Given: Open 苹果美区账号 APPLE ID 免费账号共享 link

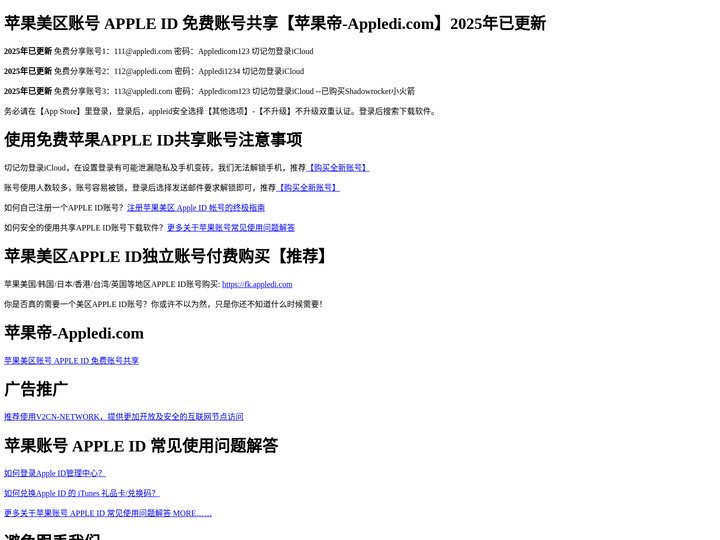Looking at the screenshot, I should [x=71, y=361].
